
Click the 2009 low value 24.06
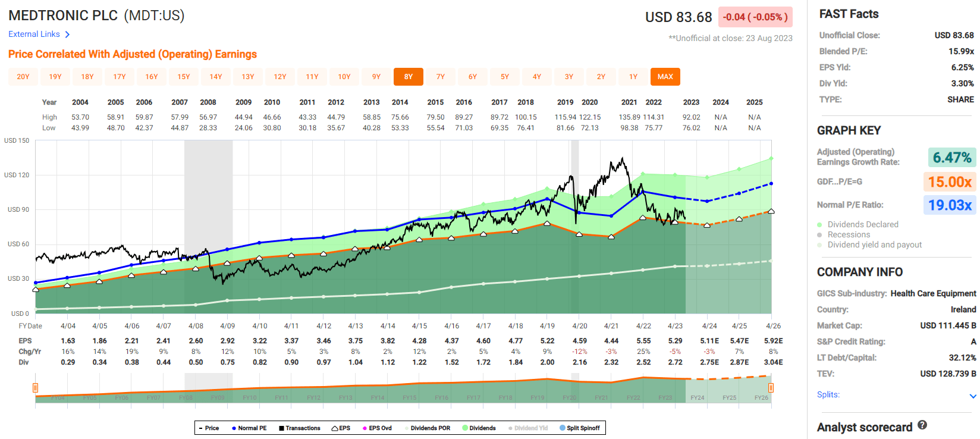(243, 128)
